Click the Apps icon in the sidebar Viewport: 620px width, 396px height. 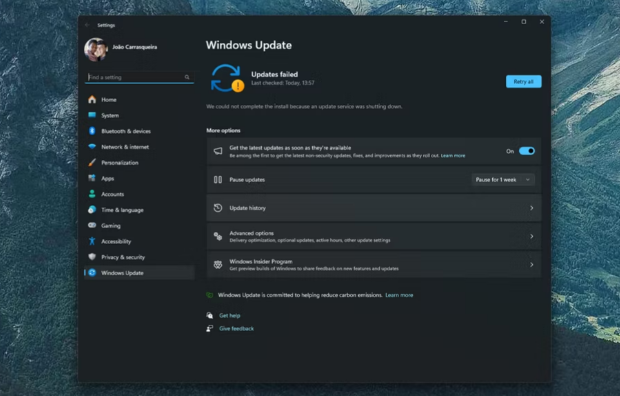click(92, 178)
